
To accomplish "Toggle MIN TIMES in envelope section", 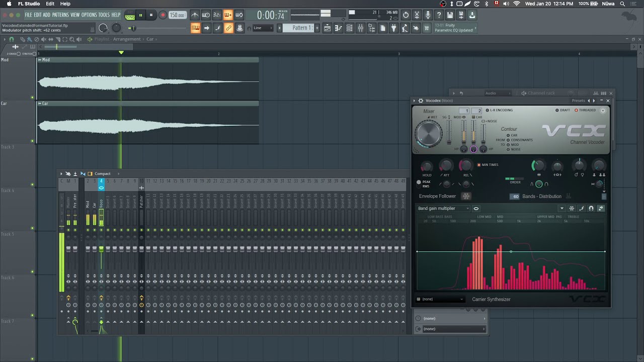I will pyautogui.click(x=488, y=165).
